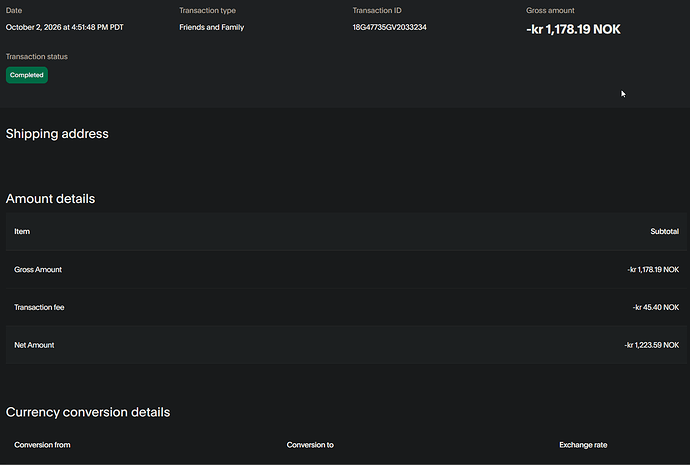Click the Conversion to column header
Viewport: 690px width, 465px height.
(x=310, y=445)
